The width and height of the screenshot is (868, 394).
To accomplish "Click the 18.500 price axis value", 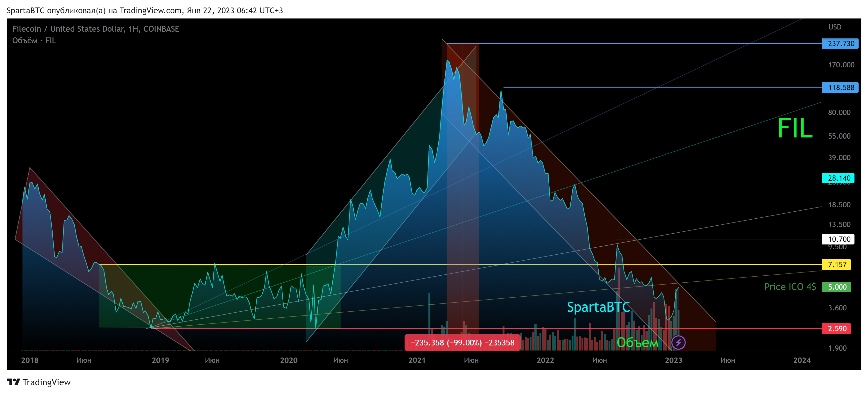I will coord(839,205).
